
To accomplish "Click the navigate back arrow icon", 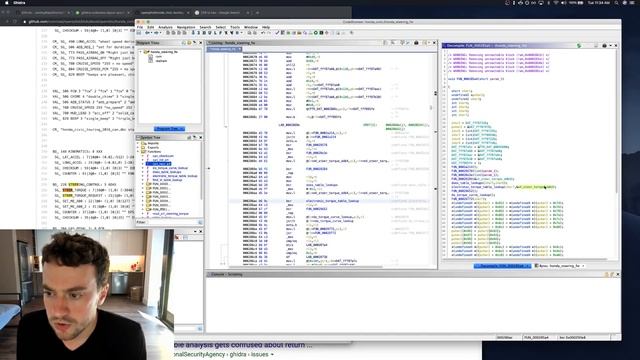I will coord(147,33).
